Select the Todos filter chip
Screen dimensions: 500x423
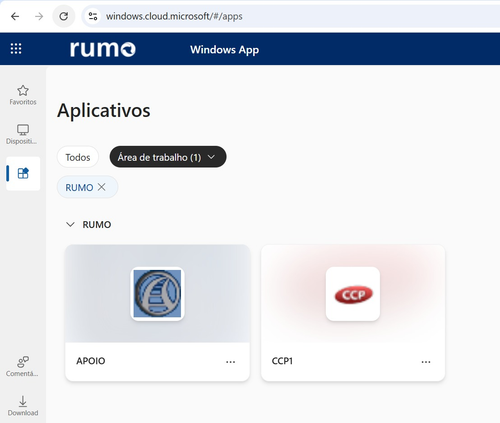tap(78, 157)
